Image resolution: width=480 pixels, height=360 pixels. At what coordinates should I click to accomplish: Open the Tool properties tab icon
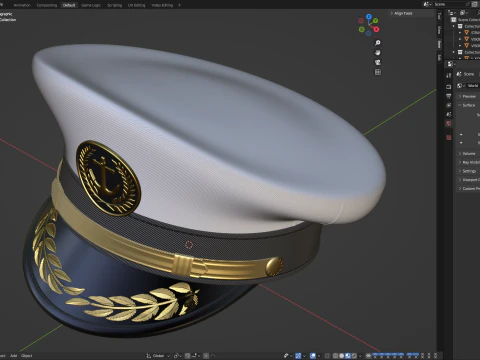click(x=449, y=75)
